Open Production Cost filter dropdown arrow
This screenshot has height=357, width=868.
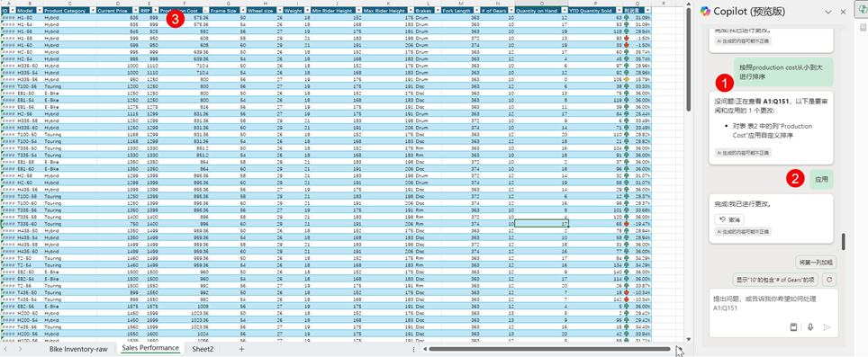pos(205,11)
